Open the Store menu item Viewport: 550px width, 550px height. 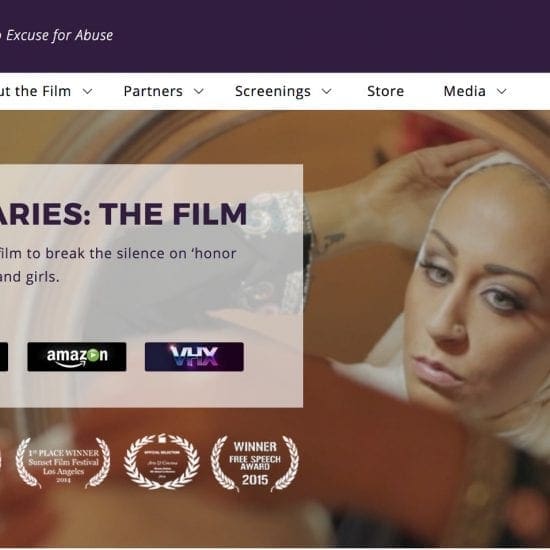385,91
